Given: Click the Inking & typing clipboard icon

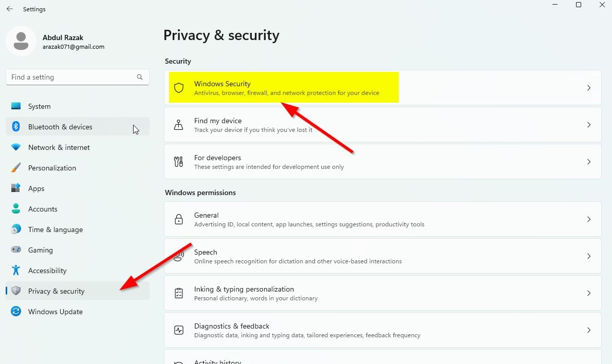Looking at the screenshot, I should (x=179, y=293).
